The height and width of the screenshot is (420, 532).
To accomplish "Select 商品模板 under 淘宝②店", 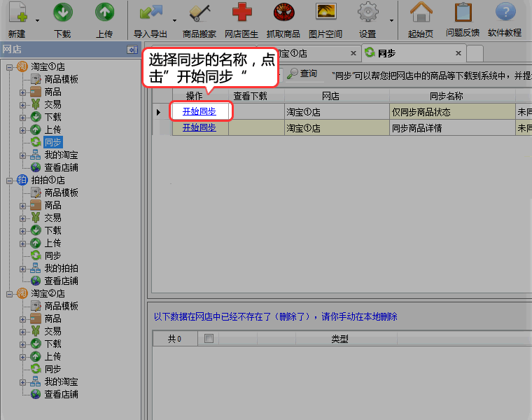I will coord(62,306).
